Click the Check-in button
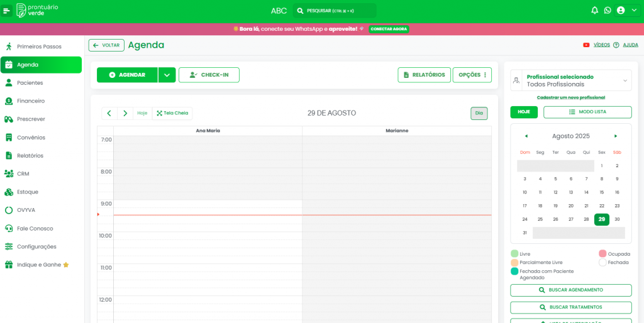 209,75
